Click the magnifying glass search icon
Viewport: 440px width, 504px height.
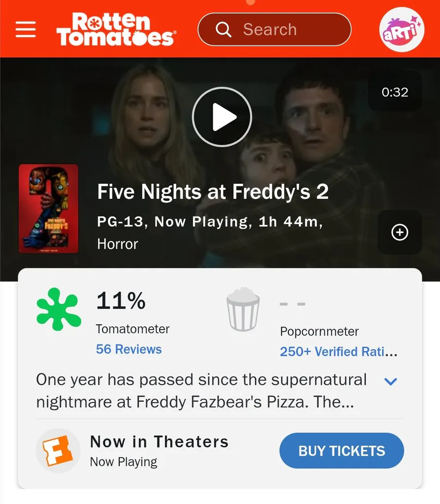coord(223,29)
